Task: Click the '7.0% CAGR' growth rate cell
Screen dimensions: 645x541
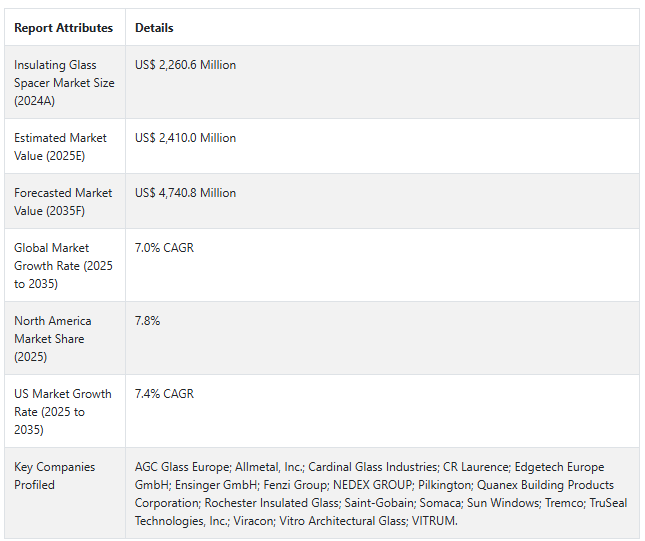Action: (x=164, y=248)
